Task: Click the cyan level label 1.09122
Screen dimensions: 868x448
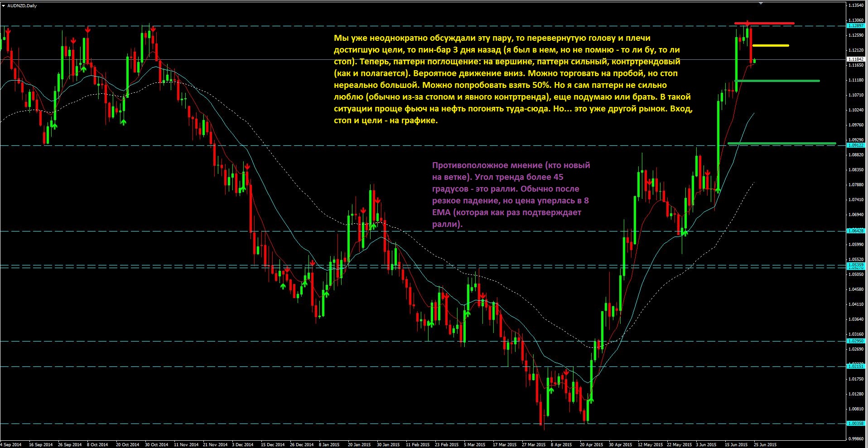Action: tap(856, 145)
